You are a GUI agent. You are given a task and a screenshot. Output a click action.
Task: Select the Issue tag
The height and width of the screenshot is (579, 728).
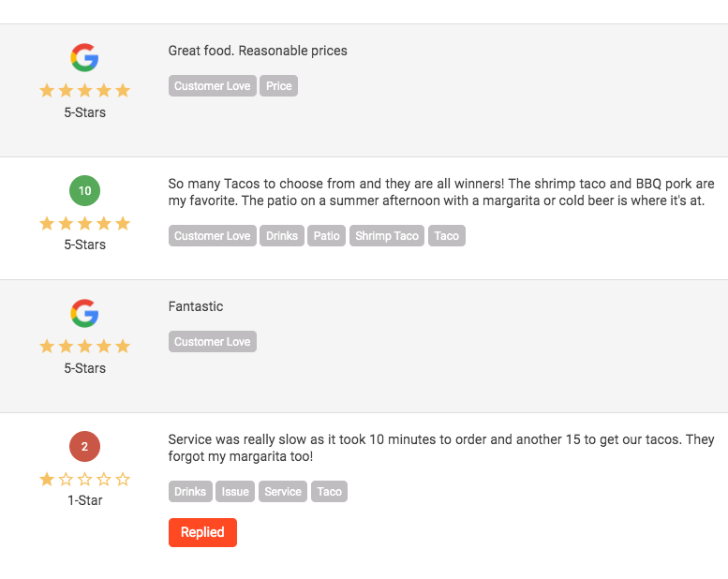click(x=235, y=491)
